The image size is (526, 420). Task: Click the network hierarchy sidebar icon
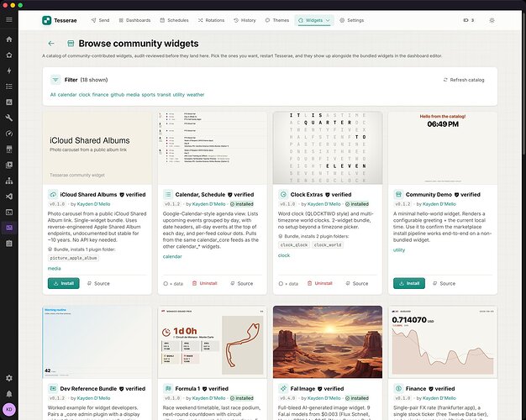pyautogui.click(x=9, y=181)
